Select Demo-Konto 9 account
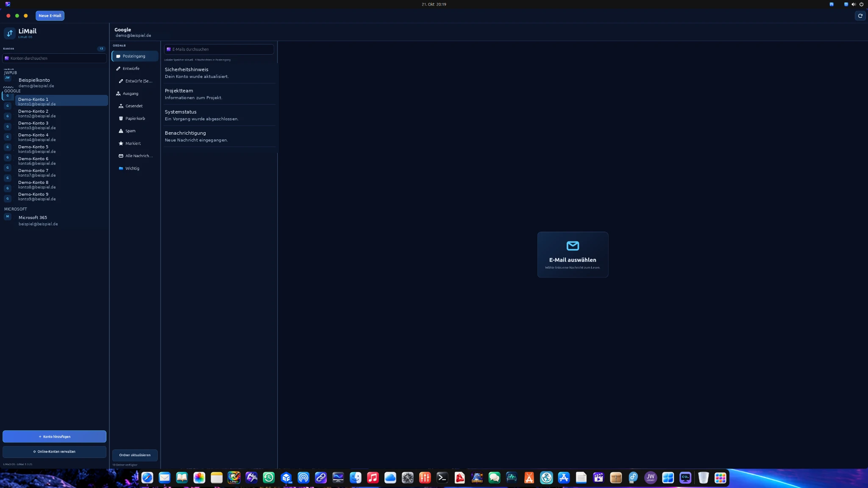868x488 pixels. coord(61,197)
